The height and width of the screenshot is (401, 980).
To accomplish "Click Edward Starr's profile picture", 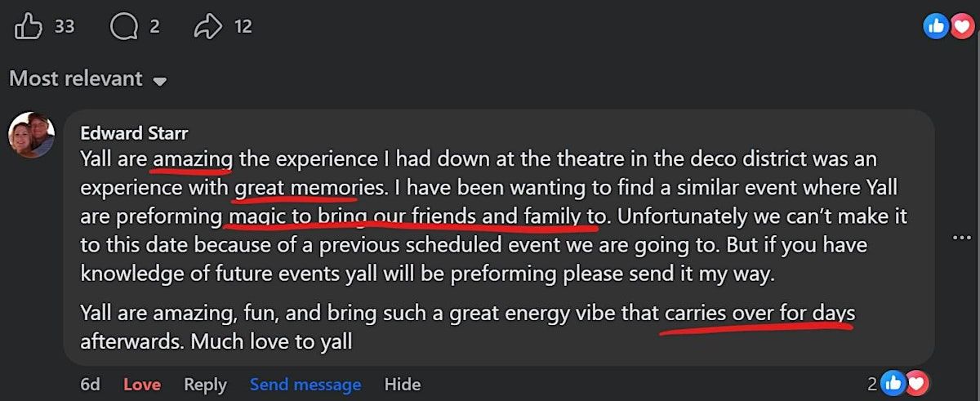I will pyautogui.click(x=31, y=135).
